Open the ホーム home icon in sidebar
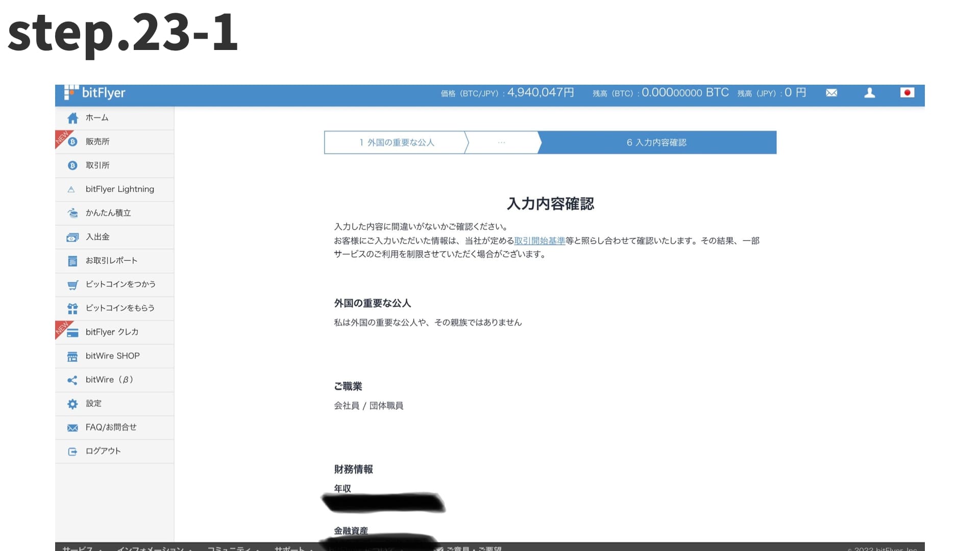Screen dimensions: 980x551 [x=72, y=118]
